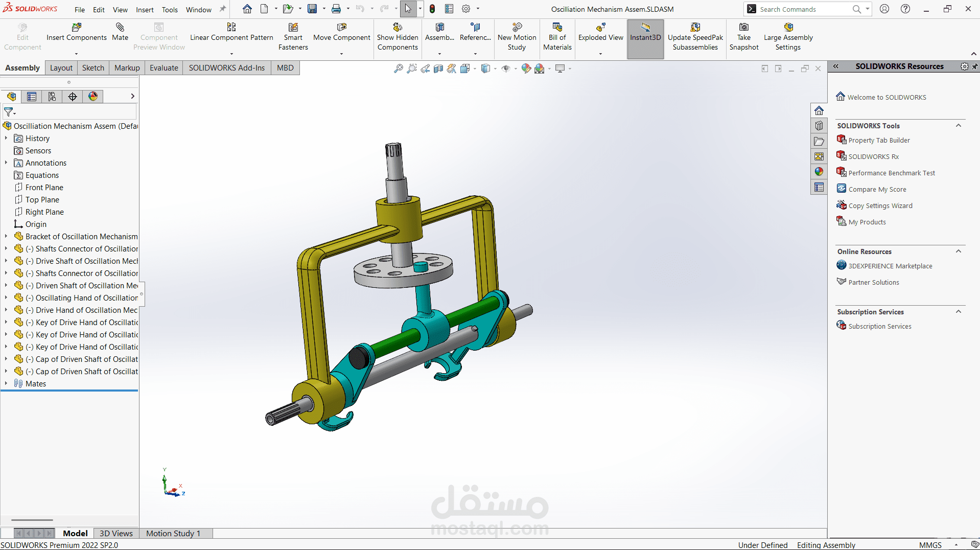Open 3DEXPERIENCE Marketplace link

tap(890, 266)
